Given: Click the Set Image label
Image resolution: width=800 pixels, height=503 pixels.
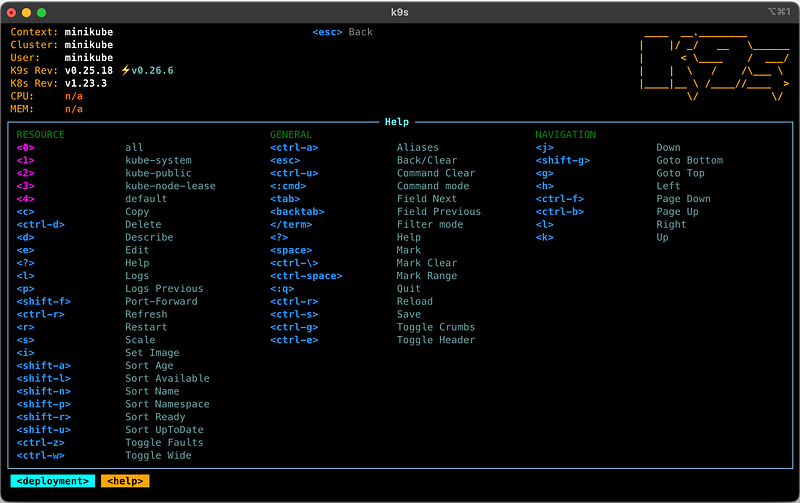Looking at the screenshot, I should pos(152,353).
